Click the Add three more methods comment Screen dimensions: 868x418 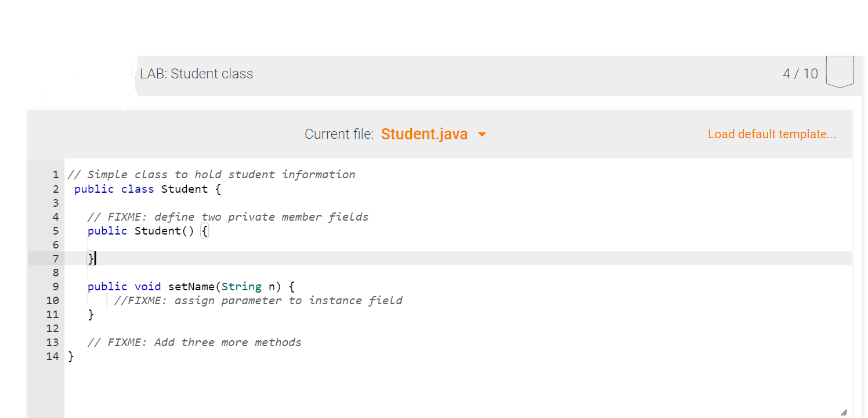(194, 342)
